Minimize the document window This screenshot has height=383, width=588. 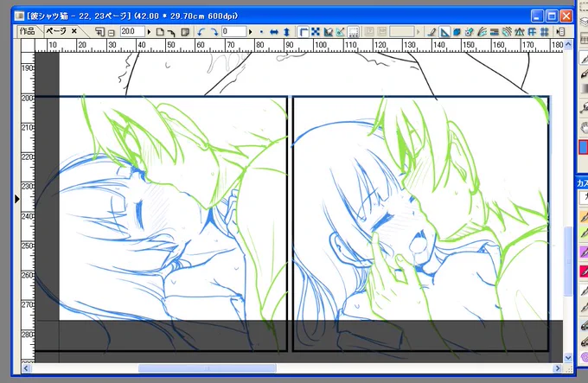(x=537, y=16)
